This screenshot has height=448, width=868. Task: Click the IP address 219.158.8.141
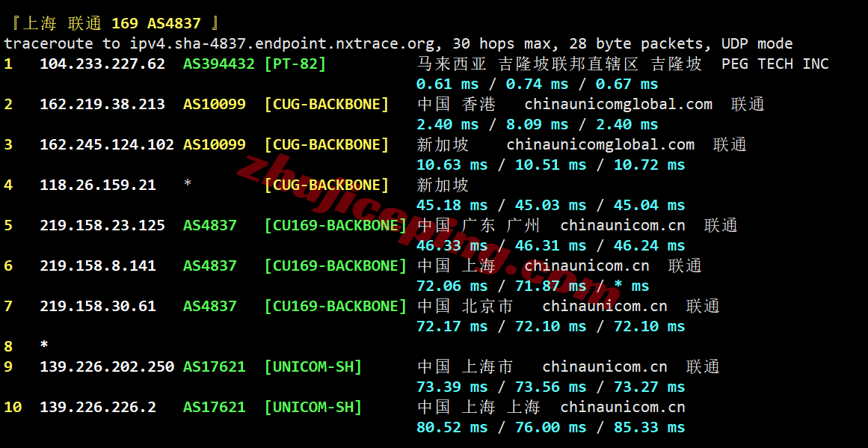pos(98,266)
